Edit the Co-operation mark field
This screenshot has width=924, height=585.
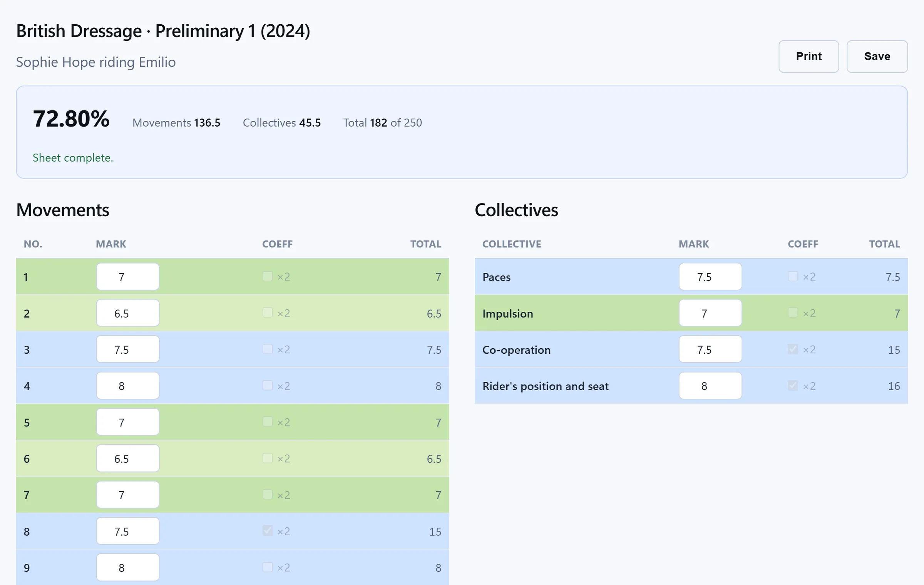[710, 349]
